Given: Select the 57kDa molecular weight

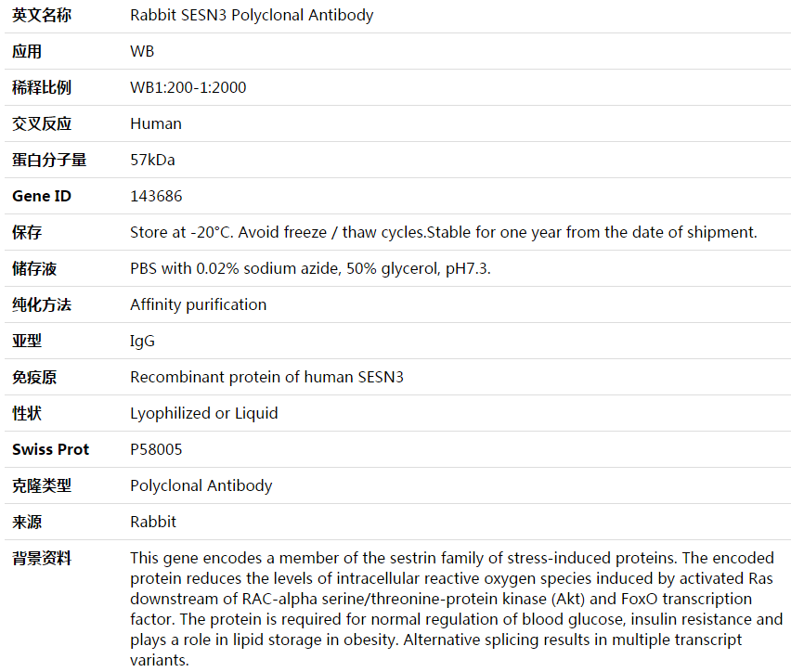Looking at the screenshot, I should [152, 160].
